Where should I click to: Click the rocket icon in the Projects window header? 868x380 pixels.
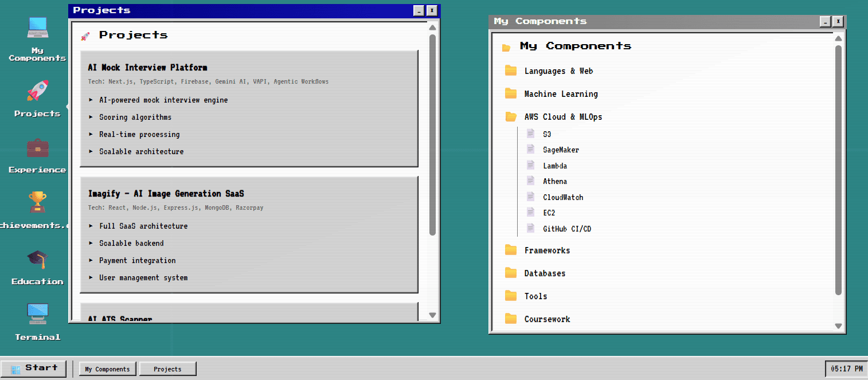pos(87,35)
